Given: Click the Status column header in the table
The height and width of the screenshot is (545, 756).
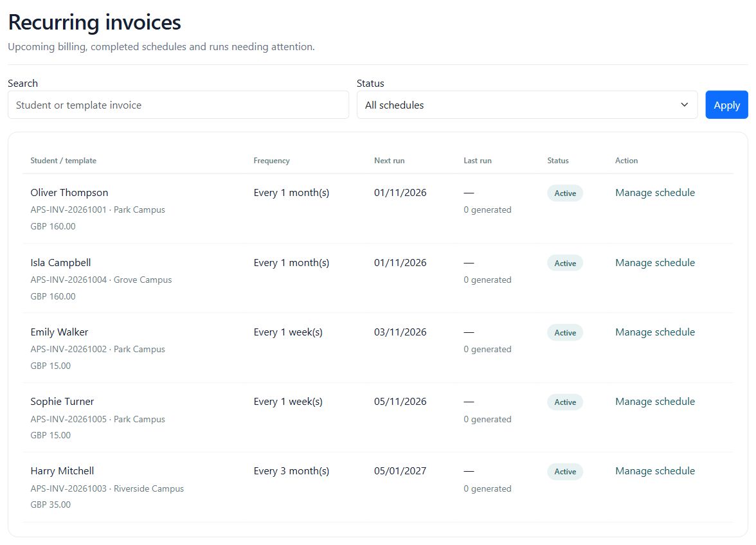Looking at the screenshot, I should click(557, 161).
